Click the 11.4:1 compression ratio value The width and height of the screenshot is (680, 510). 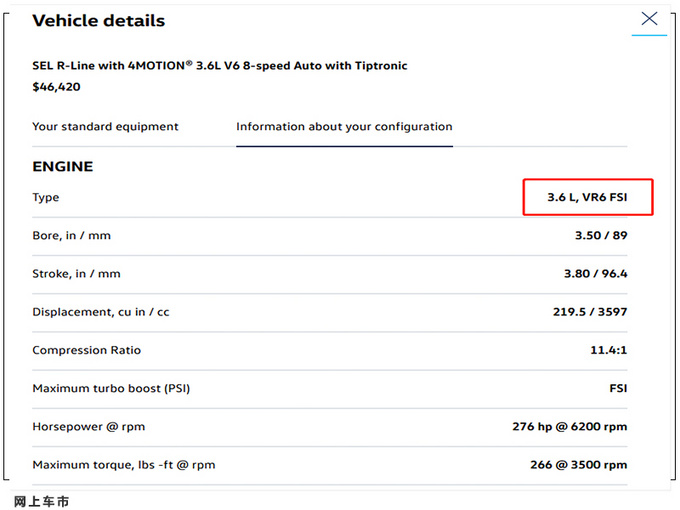[608, 350]
